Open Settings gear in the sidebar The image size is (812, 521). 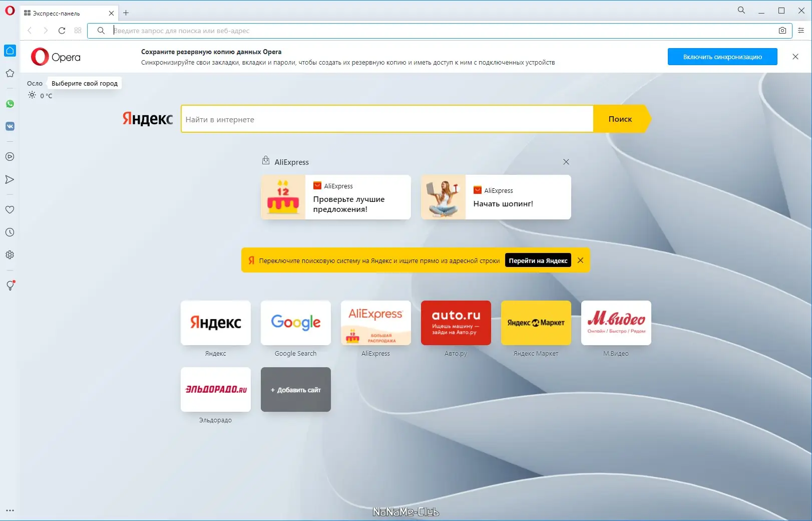point(10,255)
